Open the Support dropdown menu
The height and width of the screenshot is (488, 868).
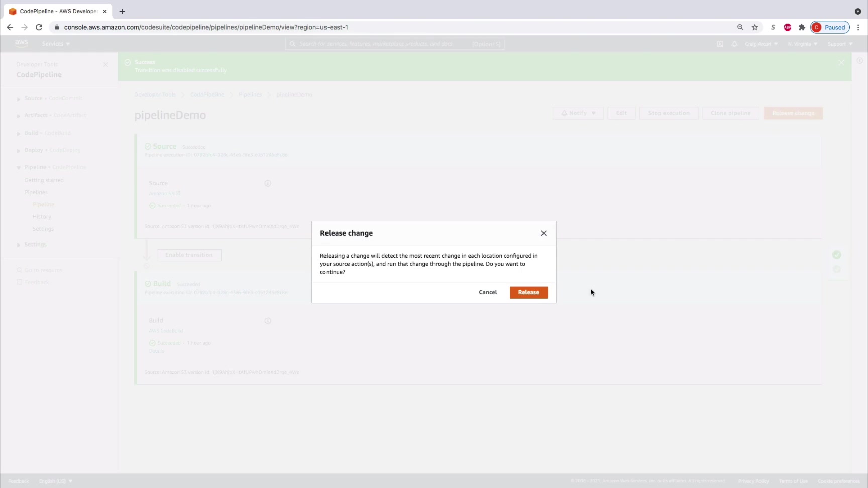click(840, 44)
